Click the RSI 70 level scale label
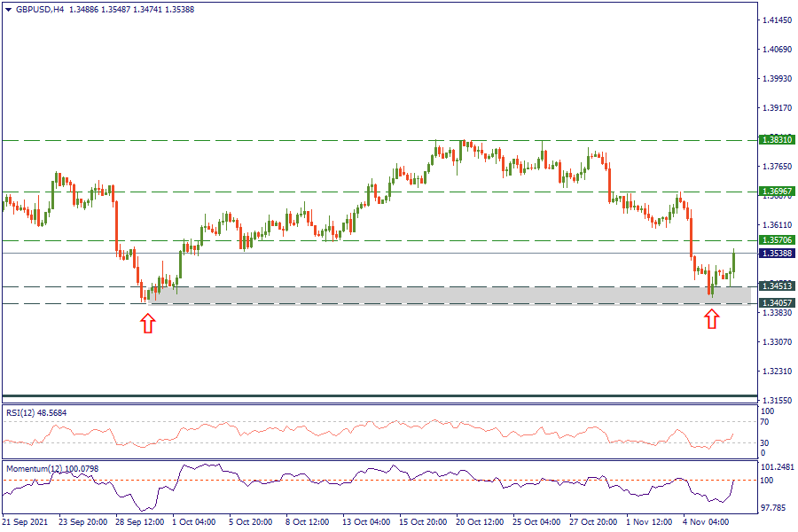798x532 pixels. point(764,423)
